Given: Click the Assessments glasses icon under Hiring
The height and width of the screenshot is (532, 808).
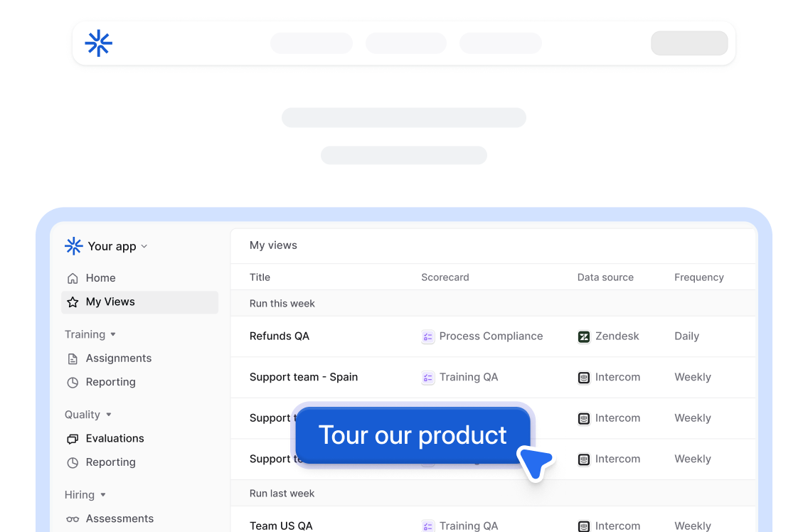Looking at the screenshot, I should tap(73, 518).
